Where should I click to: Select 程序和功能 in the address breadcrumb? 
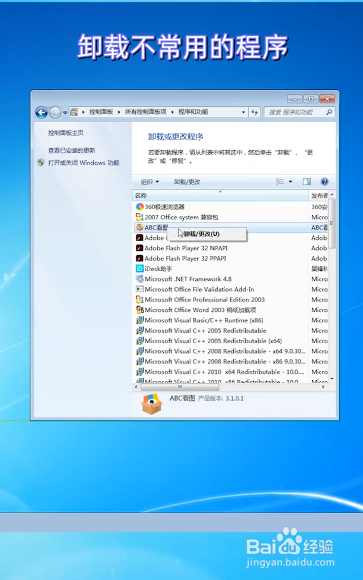click(193, 112)
